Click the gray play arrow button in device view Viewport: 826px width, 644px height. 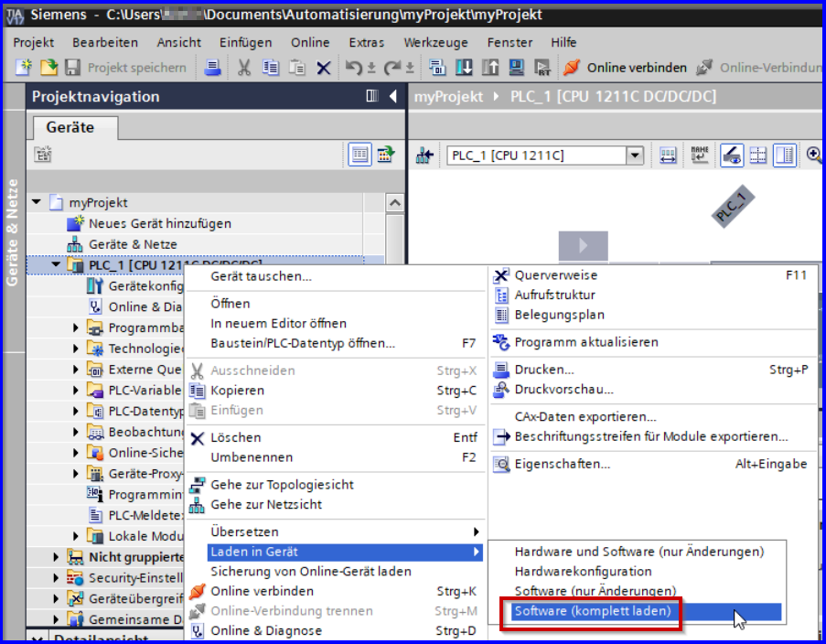(x=584, y=245)
